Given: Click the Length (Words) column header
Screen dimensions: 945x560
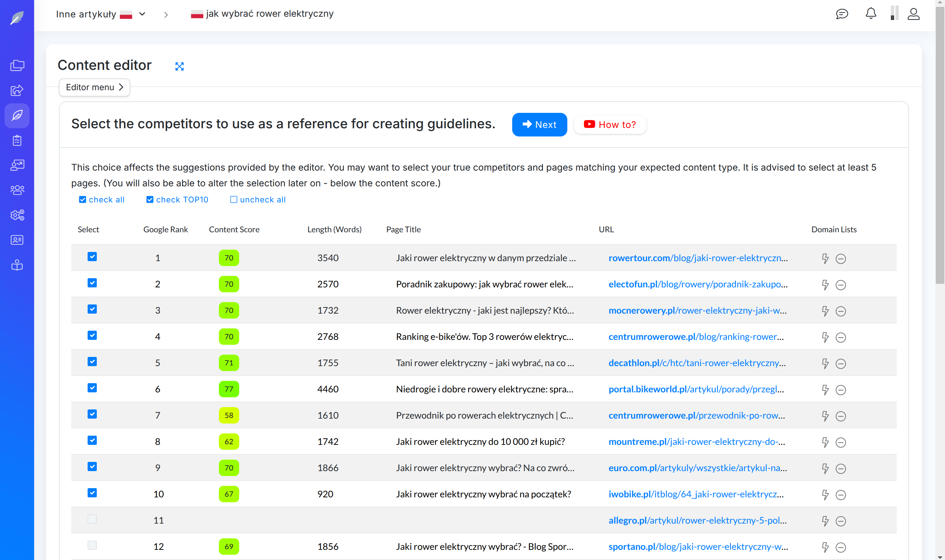Looking at the screenshot, I should [334, 229].
